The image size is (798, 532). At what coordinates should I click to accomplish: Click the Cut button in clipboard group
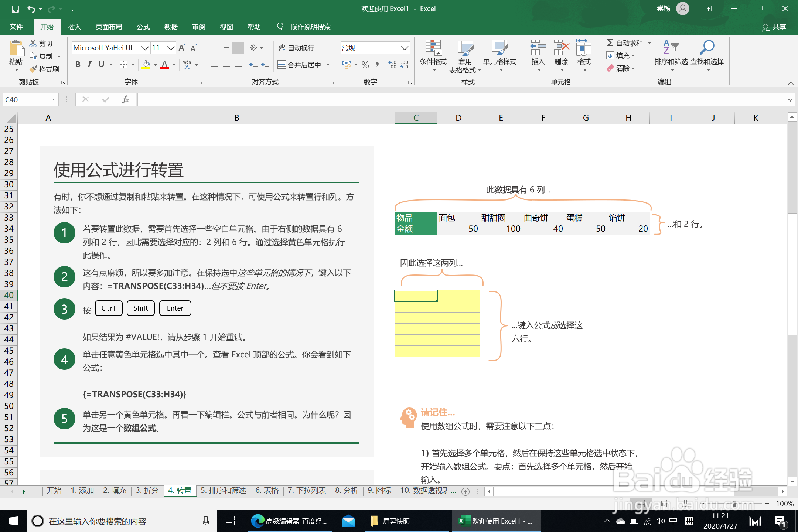tap(41, 43)
